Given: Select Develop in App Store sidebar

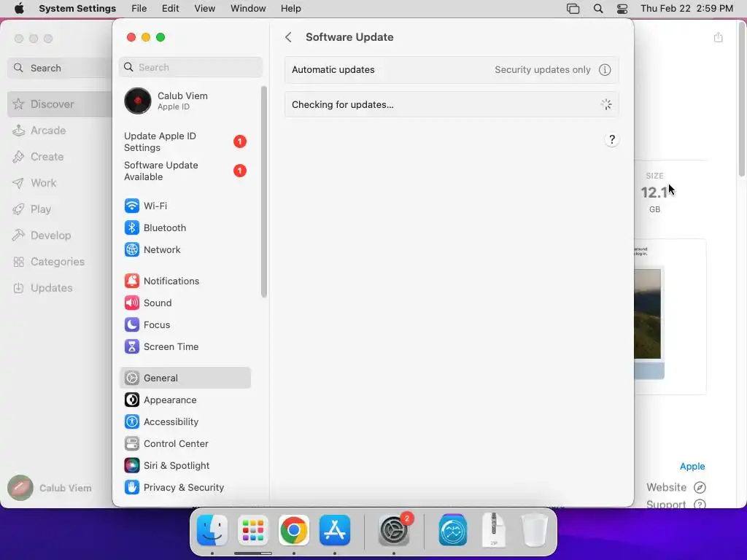Looking at the screenshot, I should click(x=60, y=236).
